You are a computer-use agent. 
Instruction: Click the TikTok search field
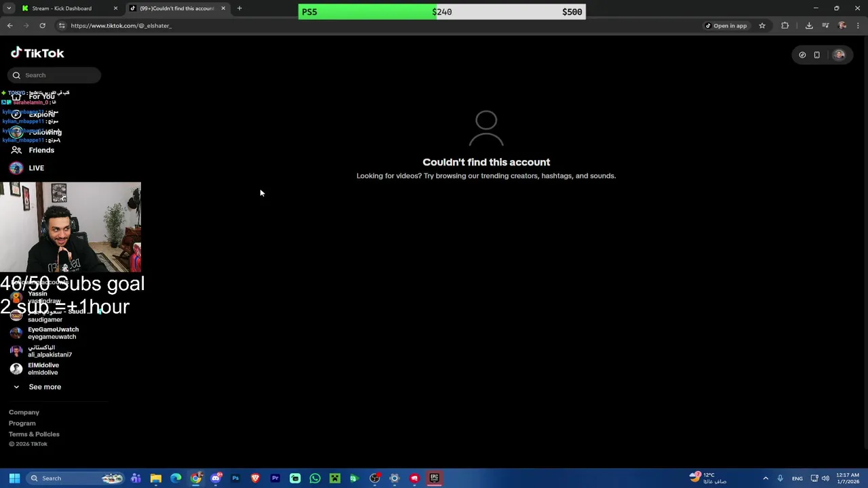[x=54, y=75]
